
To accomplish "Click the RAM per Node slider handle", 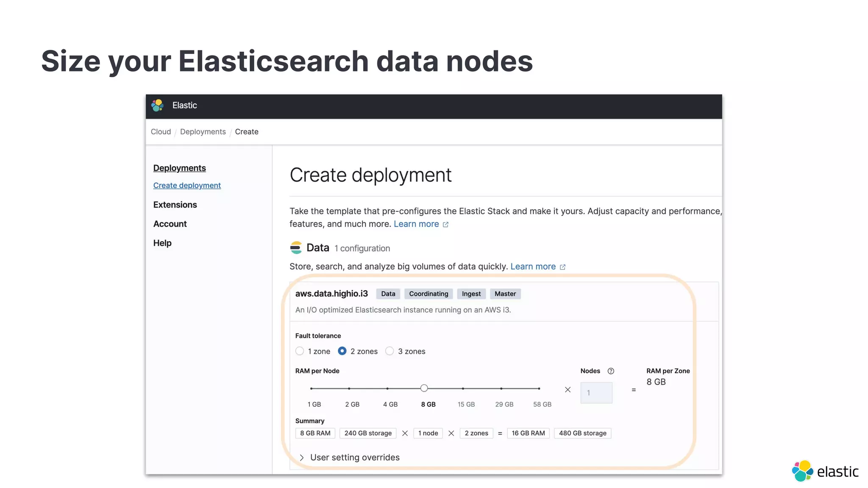I will pyautogui.click(x=424, y=388).
